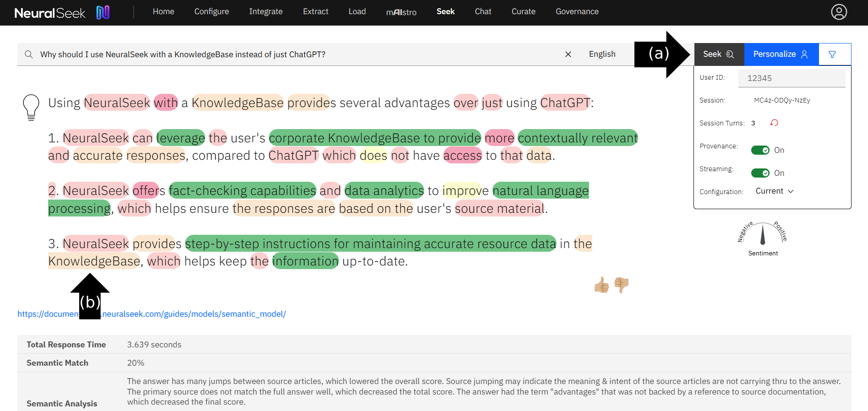Turn off the Streaming toggle
This screenshot has height=411, width=868.
pos(760,173)
